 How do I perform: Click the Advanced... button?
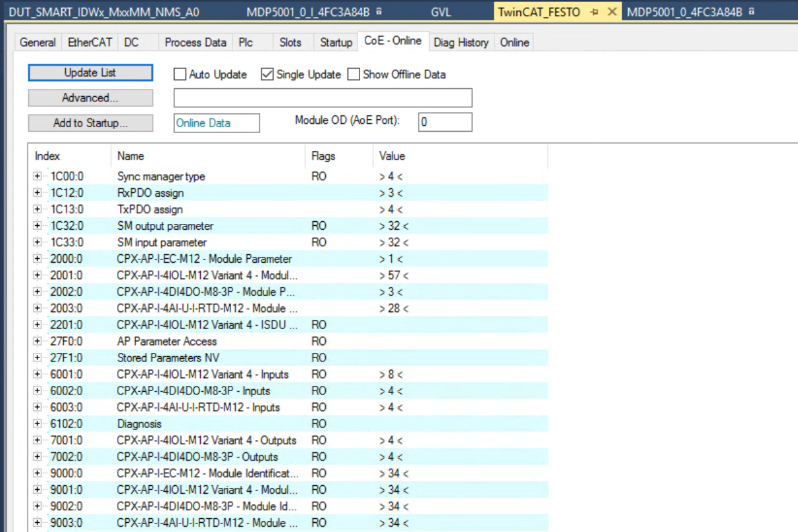[90, 97]
